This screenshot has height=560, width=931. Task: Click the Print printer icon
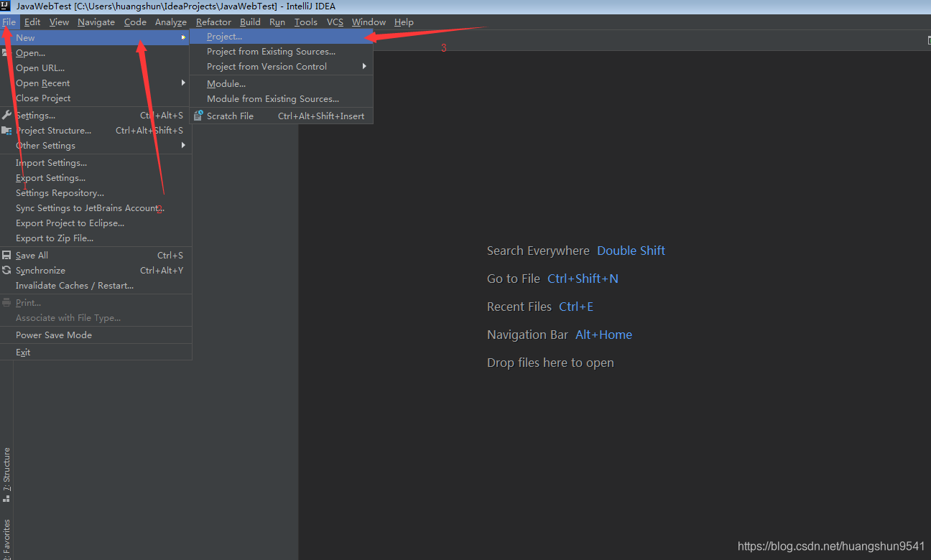(x=6, y=302)
